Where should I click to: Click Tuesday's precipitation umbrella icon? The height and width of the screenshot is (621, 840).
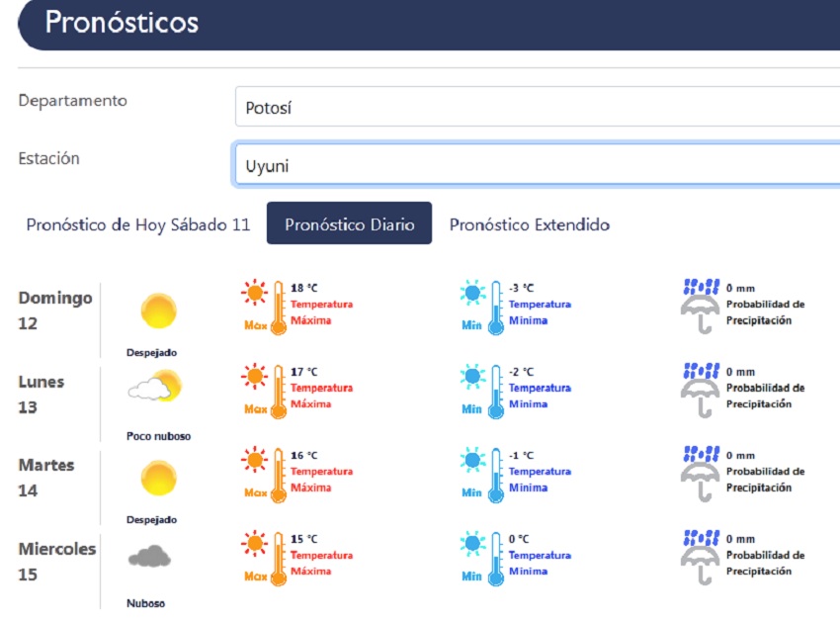point(701,473)
